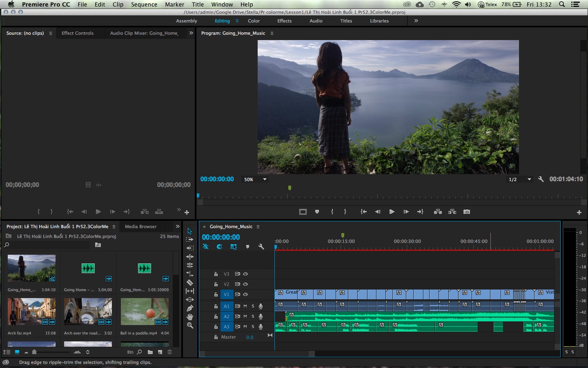Select the Pen tool
588x368 pixels.
pos(189,308)
